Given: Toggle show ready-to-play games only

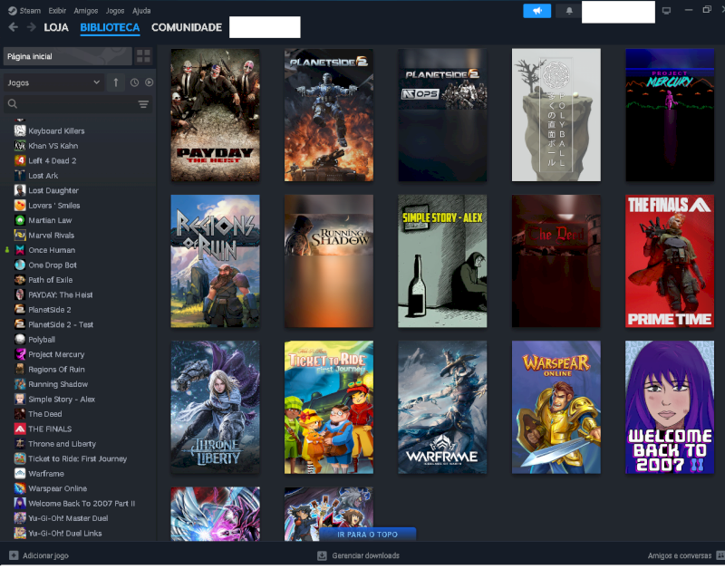Looking at the screenshot, I should point(149,82).
